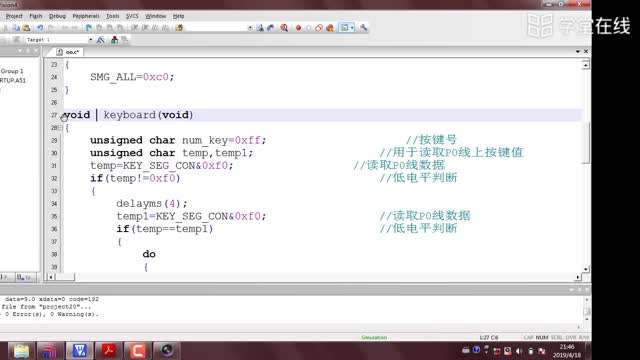This screenshot has width=640, height=360.
Task: Click the editor vertical scrollbar thumb
Action: pos(585,143)
